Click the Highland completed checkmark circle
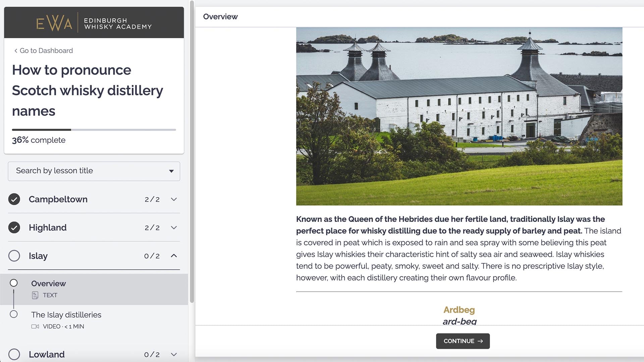644x362 pixels. pyautogui.click(x=14, y=228)
